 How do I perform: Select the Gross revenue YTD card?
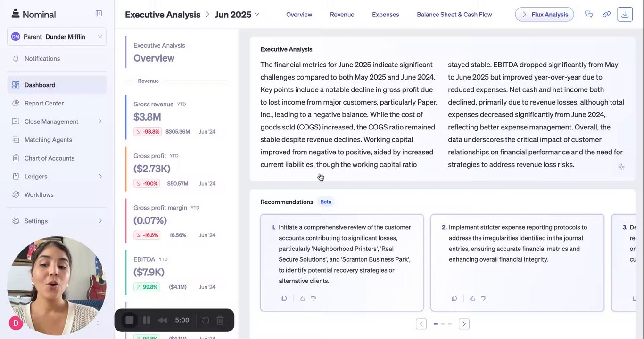pyautogui.click(x=175, y=117)
